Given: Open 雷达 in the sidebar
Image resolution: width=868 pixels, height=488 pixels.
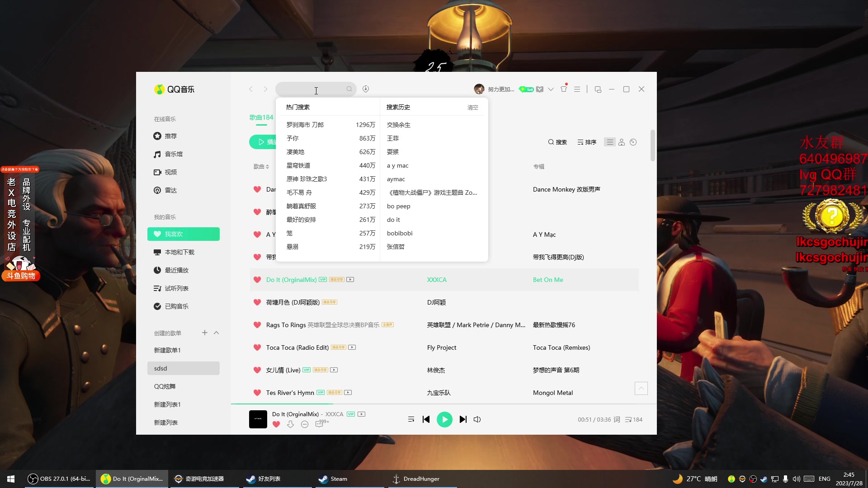Looking at the screenshot, I should 184,190.
